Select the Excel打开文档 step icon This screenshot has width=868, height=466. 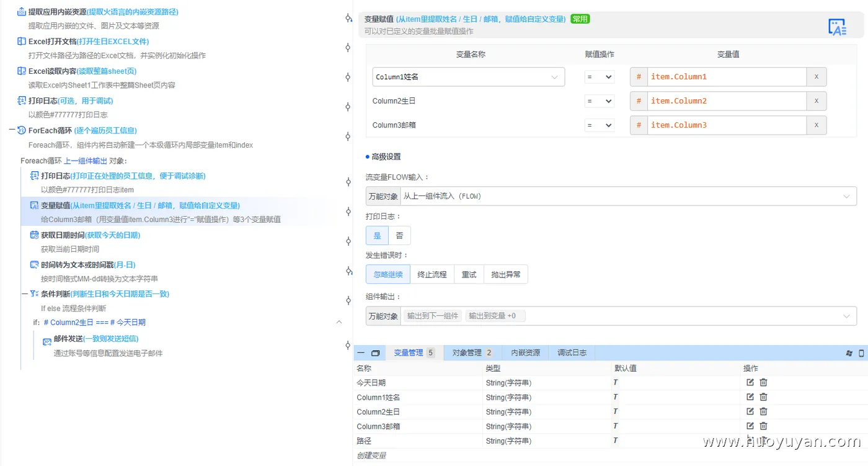22,42
